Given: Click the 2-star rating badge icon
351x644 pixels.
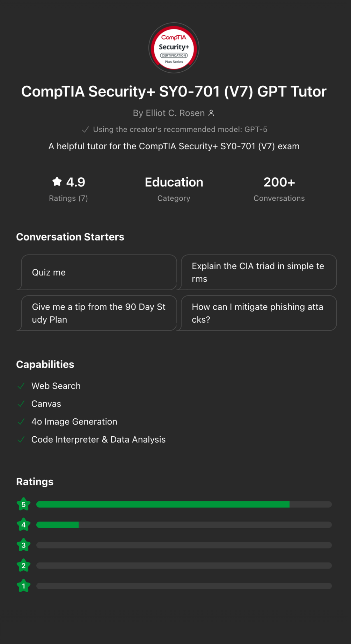Looking at the screenshot, I should click(23, 565).
